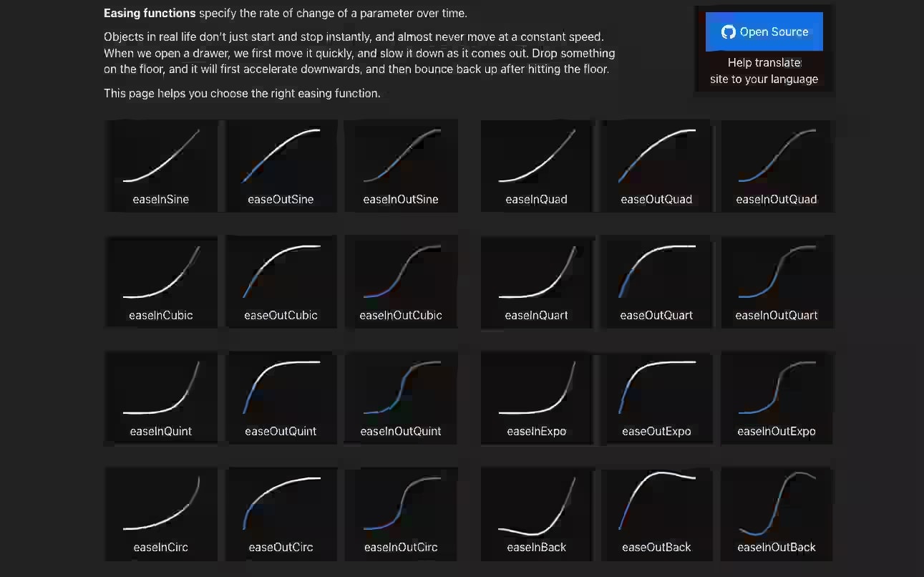Screen dimensions: 924x577
Task: Click the easeInOutQuad tile
Action: [x=777, y=165]
